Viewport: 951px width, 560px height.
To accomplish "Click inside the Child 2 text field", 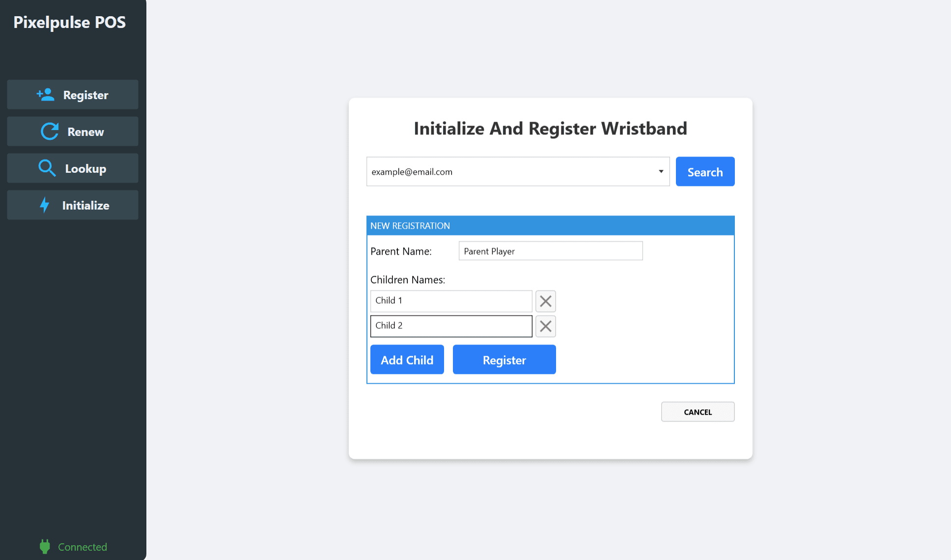I will coord(451,326).
